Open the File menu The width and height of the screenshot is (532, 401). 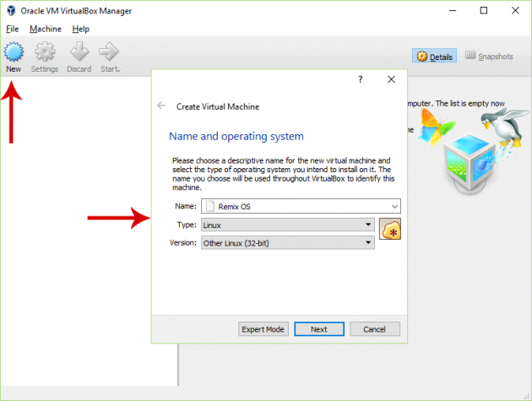[x=13, y=29]
